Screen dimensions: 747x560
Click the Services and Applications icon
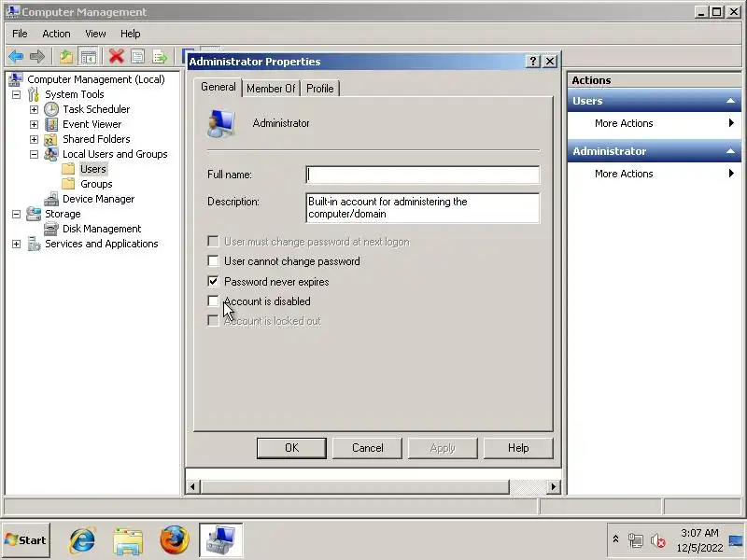click(34, 244)
